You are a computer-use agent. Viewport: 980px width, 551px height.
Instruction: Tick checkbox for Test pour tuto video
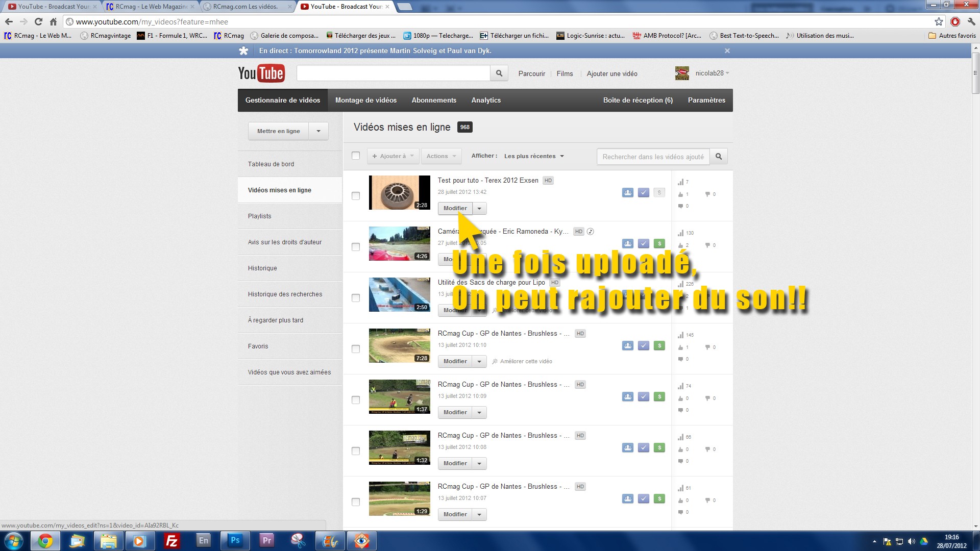[x=356, y=196]
